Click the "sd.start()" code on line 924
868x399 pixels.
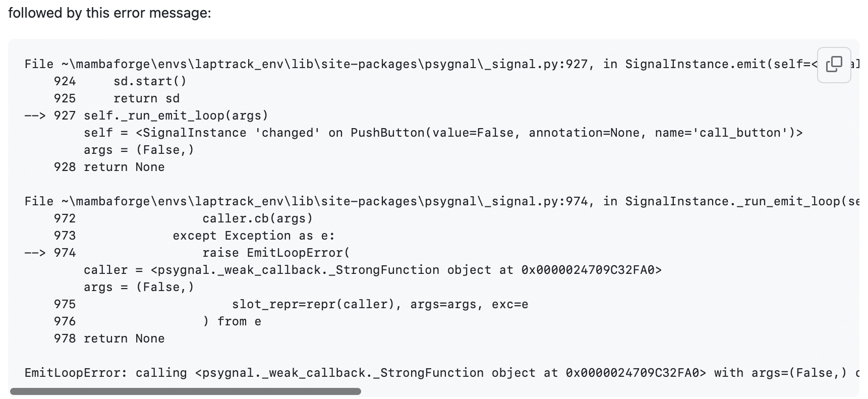tap(150, 81)
